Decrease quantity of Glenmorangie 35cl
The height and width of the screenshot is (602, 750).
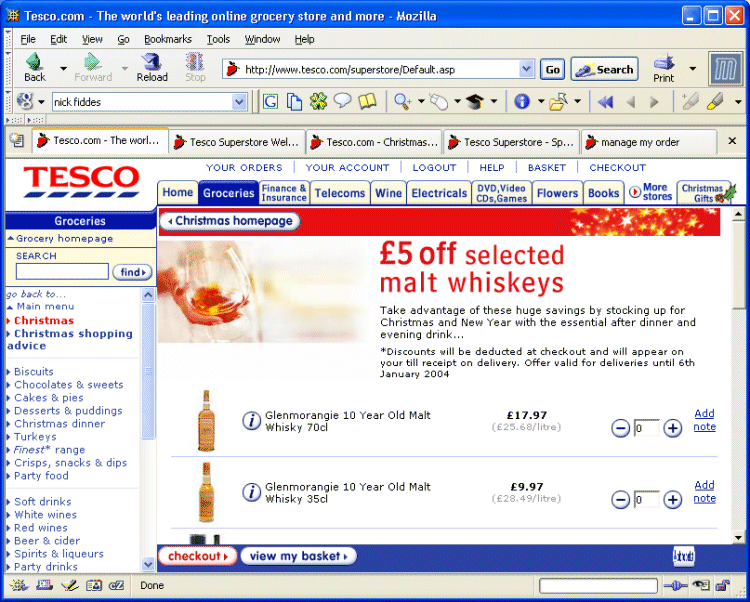[620, 500]
